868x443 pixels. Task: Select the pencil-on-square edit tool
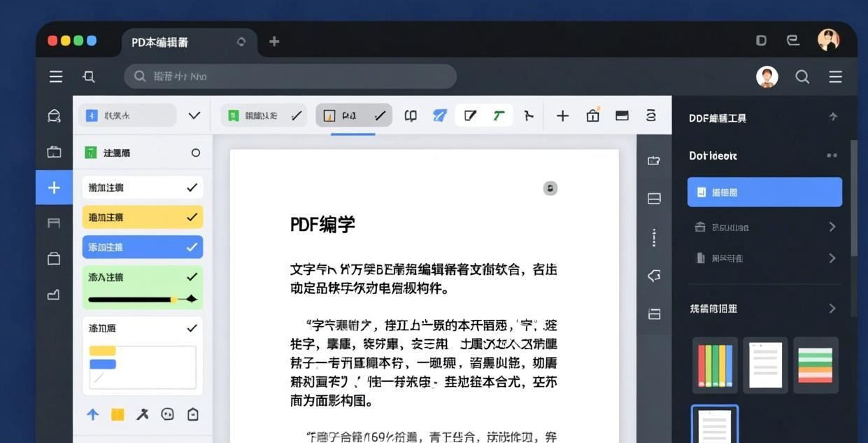(x=471, y=115)
